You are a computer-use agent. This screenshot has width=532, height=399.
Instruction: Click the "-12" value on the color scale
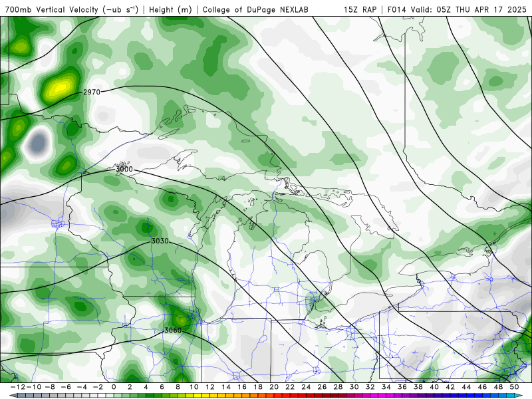click(17, 387)
